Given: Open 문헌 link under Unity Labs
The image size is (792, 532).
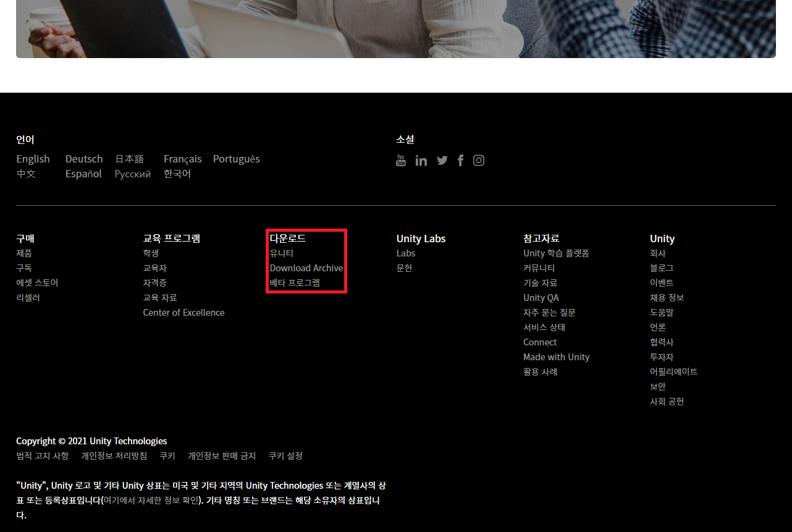Looking at the screenshot, I should [404, 268].
